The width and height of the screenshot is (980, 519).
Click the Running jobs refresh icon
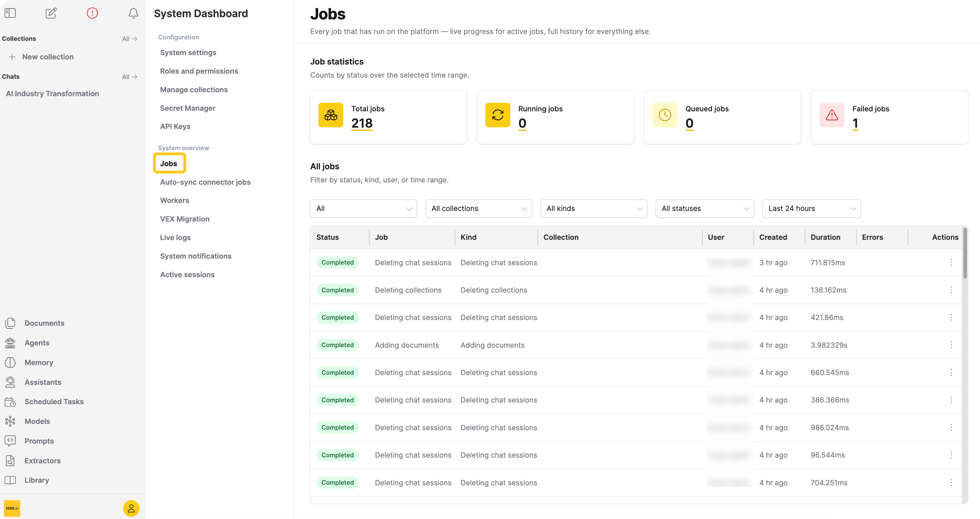click(498, 115)
